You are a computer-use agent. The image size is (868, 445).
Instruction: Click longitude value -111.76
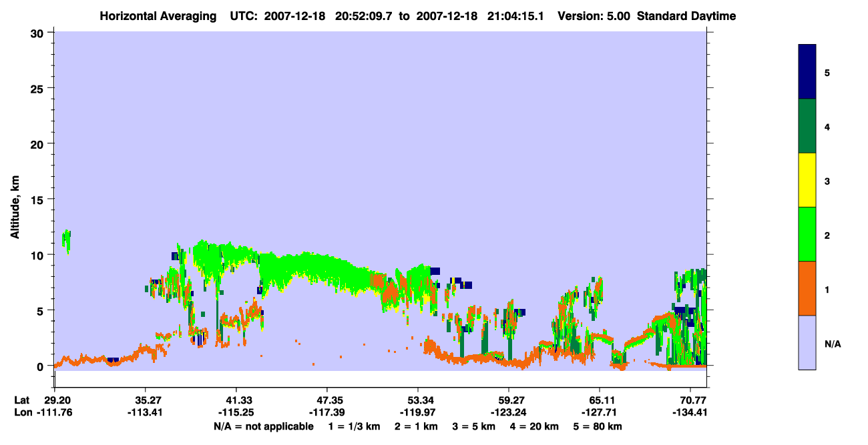55,412
